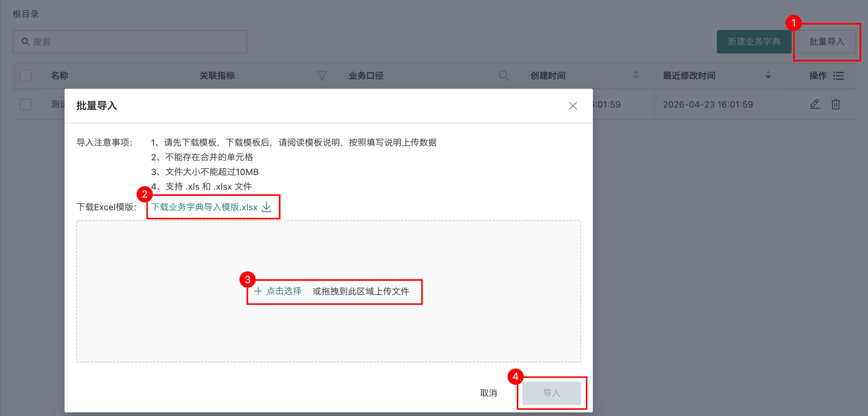The image size is (868, 416).
Task: Click the search magnifier icon in search box
Action: (25, 42)
